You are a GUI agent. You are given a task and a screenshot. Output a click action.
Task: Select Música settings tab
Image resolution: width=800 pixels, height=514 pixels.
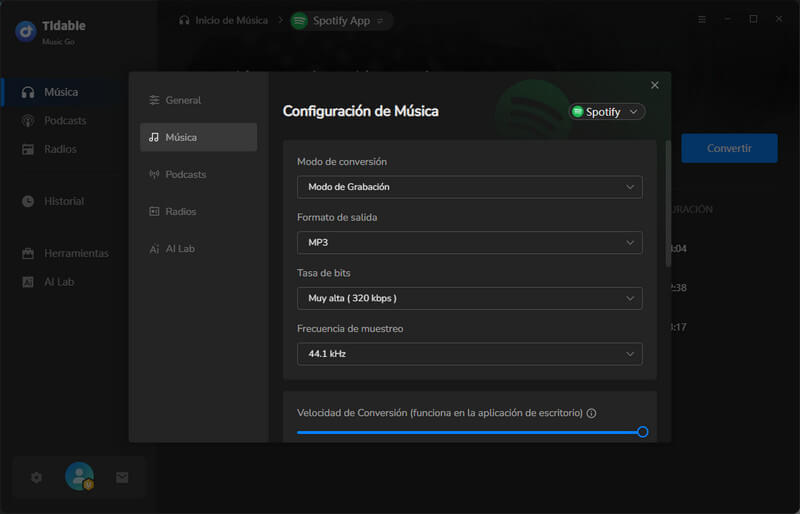[198, 137]
